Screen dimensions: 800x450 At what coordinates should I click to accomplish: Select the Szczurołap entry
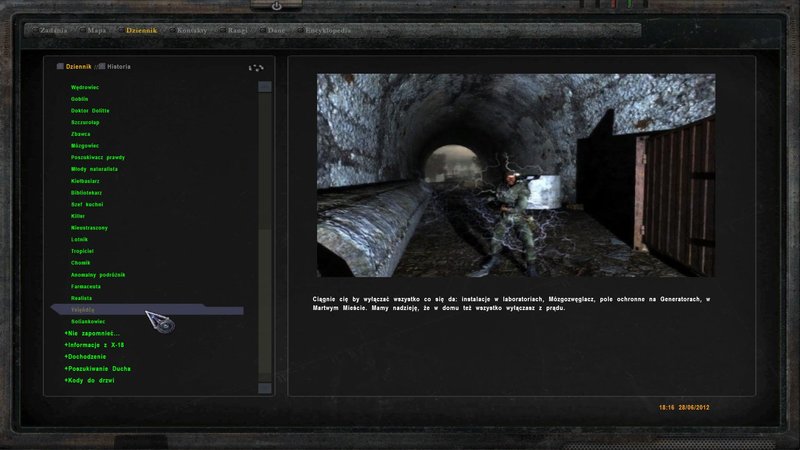pos(85,122)
